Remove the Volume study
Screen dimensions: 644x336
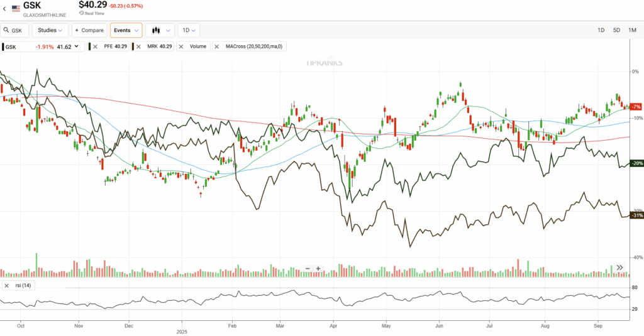[x=181, y=46]
